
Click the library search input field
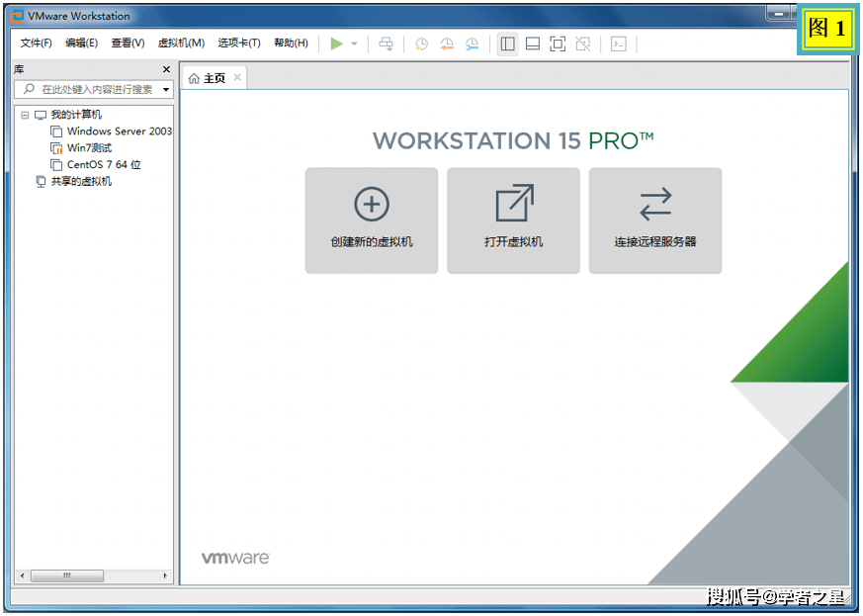94,89
